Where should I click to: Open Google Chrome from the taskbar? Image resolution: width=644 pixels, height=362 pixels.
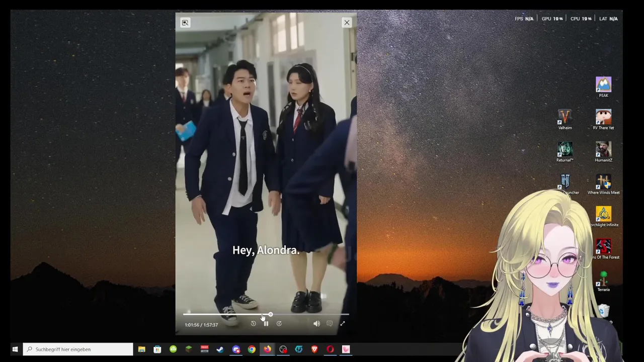click(252, 349)
